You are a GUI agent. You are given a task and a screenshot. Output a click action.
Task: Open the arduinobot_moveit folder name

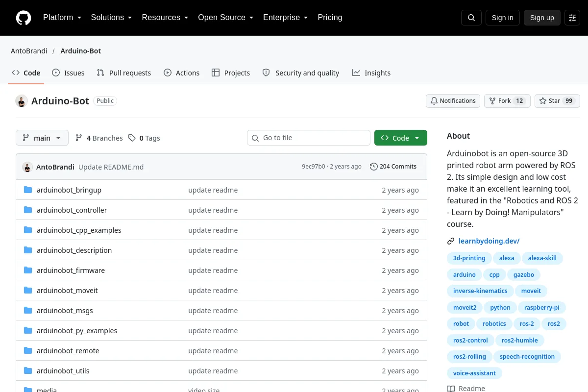pyautogui.click(x=67, y=291)
